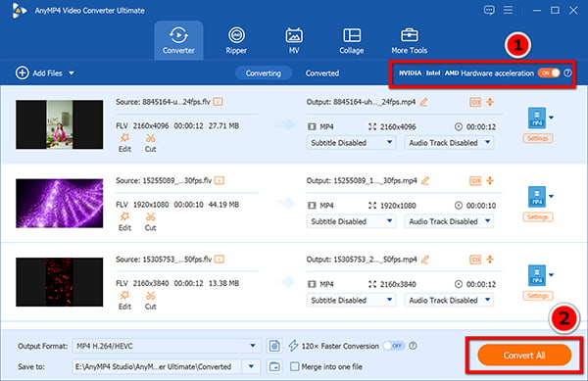The image size is (588, 381).
Task: Open source info icon for 15255089 file
Action: pyautogui.click(x=220, y=180)
